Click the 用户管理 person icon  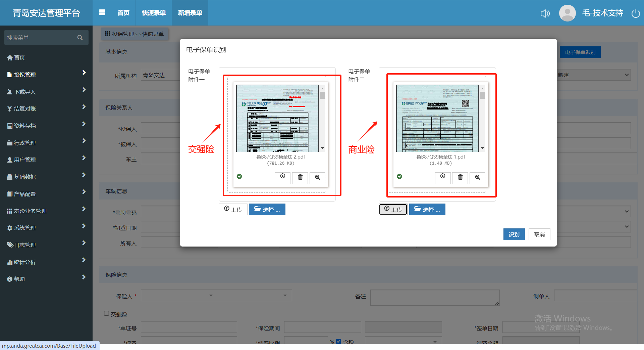click(x=10, y=160)
